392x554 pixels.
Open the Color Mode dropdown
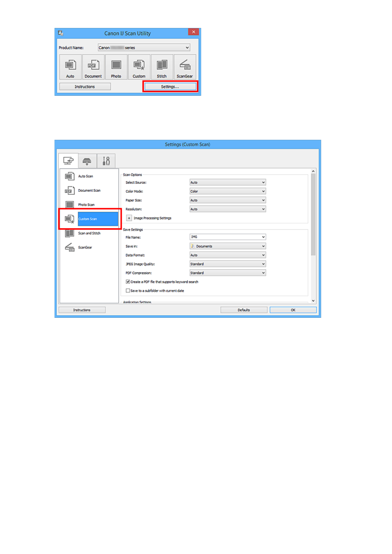[227, 191]
